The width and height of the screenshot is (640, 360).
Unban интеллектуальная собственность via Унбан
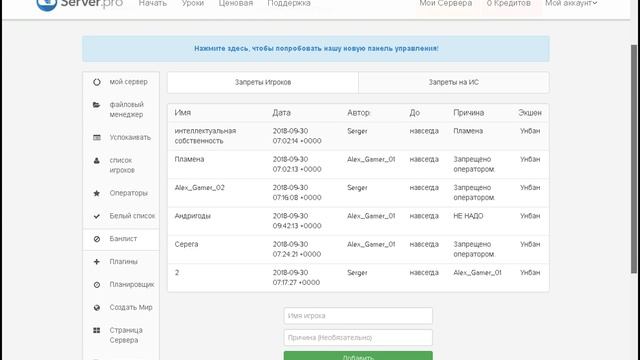530,131
